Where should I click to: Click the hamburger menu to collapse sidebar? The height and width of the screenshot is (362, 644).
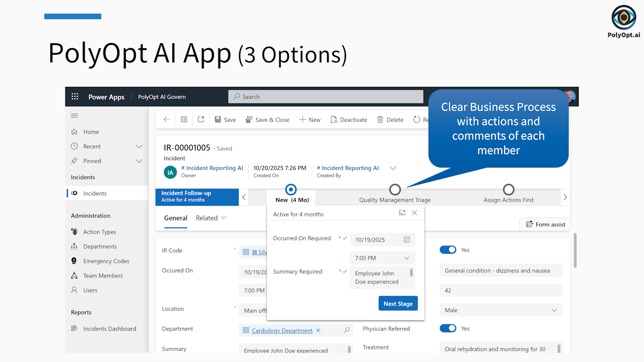[x=74, y=116]
